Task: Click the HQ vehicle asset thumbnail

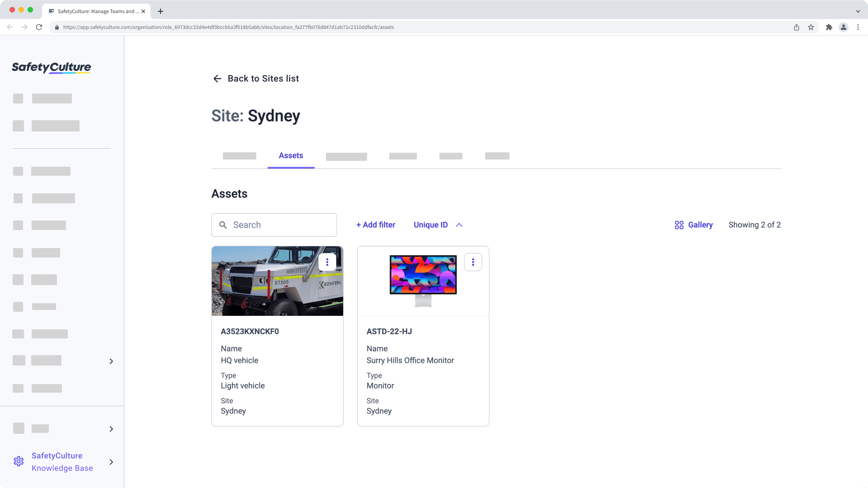Action: pyautogui.click(x=277, y=281)
